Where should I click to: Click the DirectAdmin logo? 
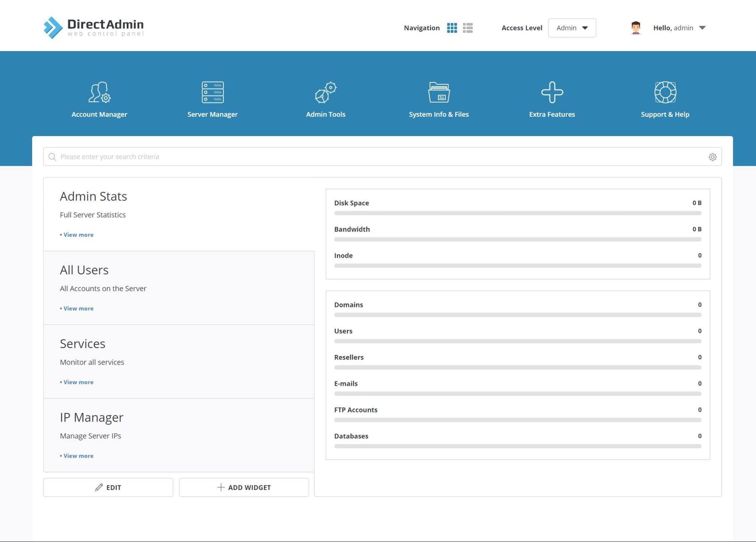(x=93, y=27)
